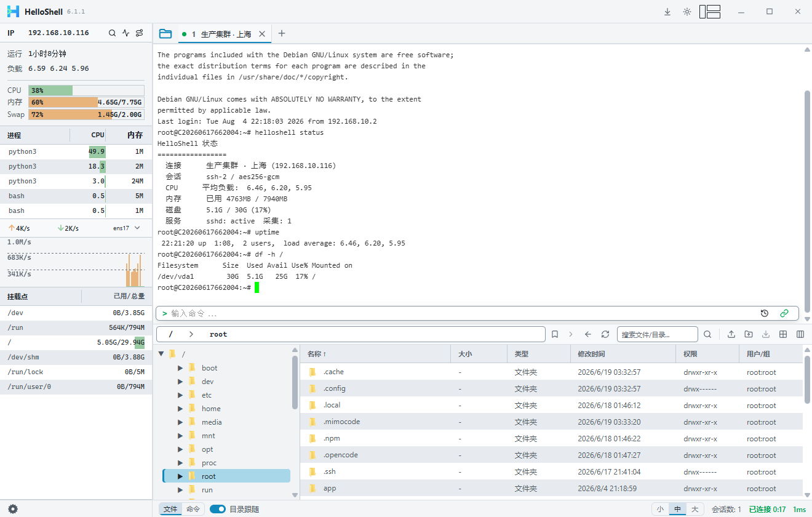The height and width of the screenshot is (517, 812).
Task: Bookmark the current directory path
Action: point(555,334)
